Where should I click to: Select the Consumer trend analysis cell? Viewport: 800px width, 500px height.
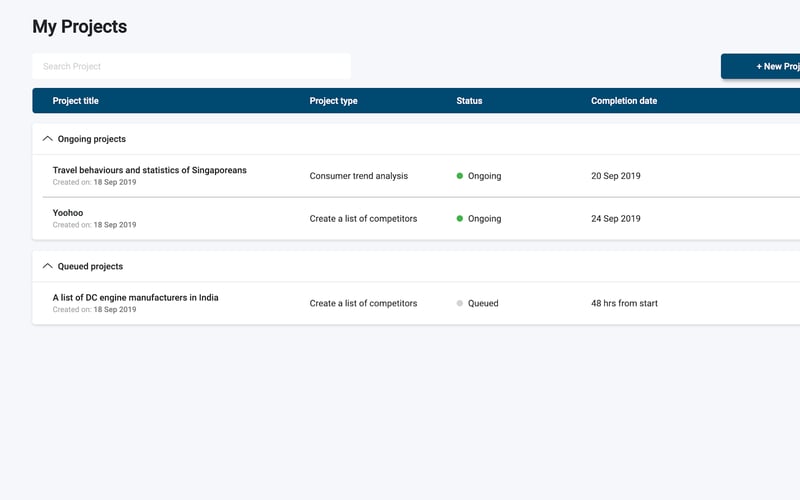[359, 176]
